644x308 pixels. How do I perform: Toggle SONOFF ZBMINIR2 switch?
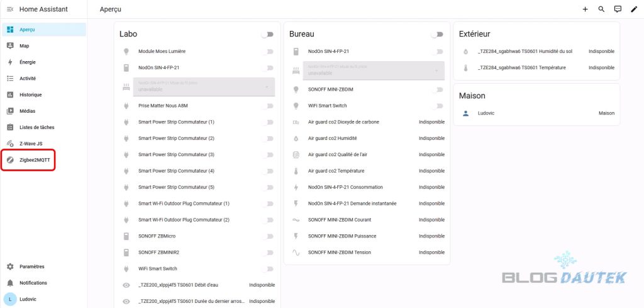click(x=269, y=253)
